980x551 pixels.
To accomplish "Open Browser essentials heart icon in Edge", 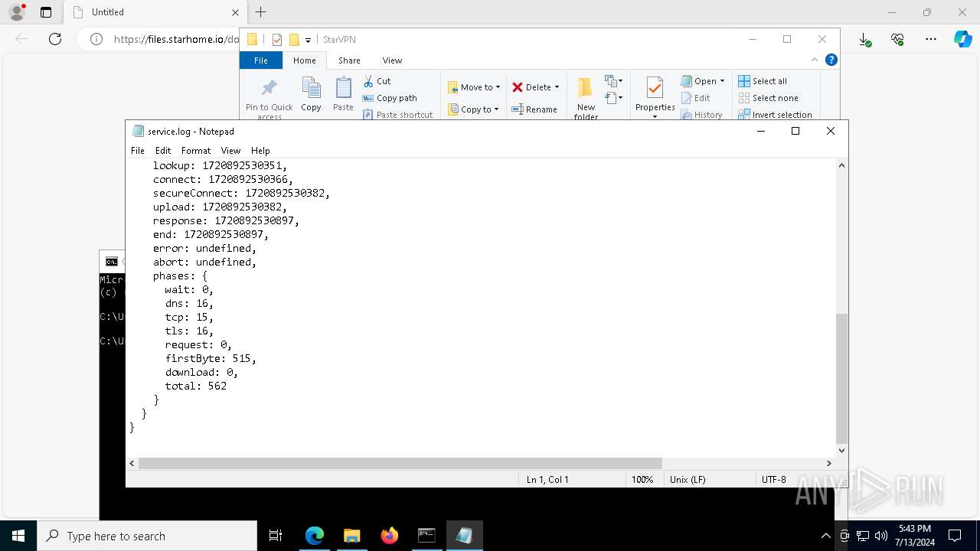I will (897, 39).
